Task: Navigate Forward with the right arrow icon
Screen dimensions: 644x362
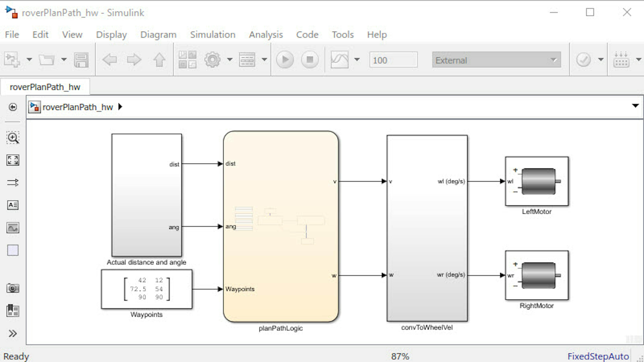Action: pos(134,60)
